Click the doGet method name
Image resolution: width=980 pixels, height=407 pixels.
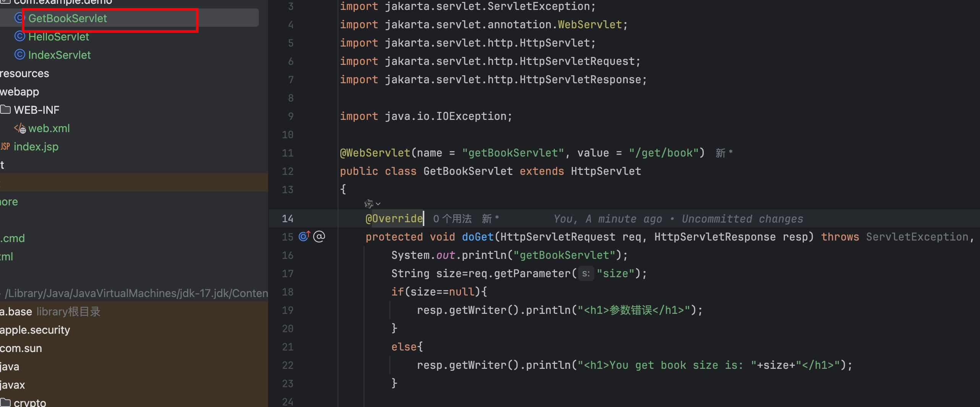(x=478, y=237)
